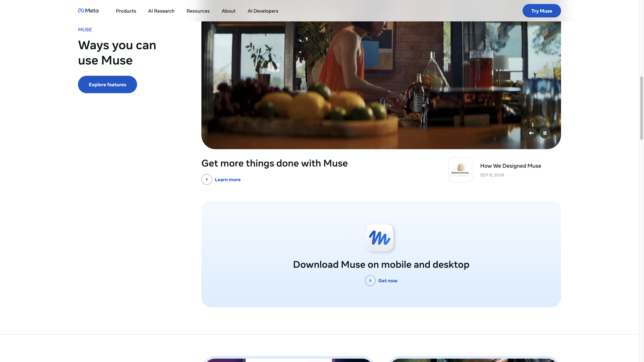Viewport: 644px width, 362px height.
Task: Click the Explore features button
Action: [x=107, y=84]
